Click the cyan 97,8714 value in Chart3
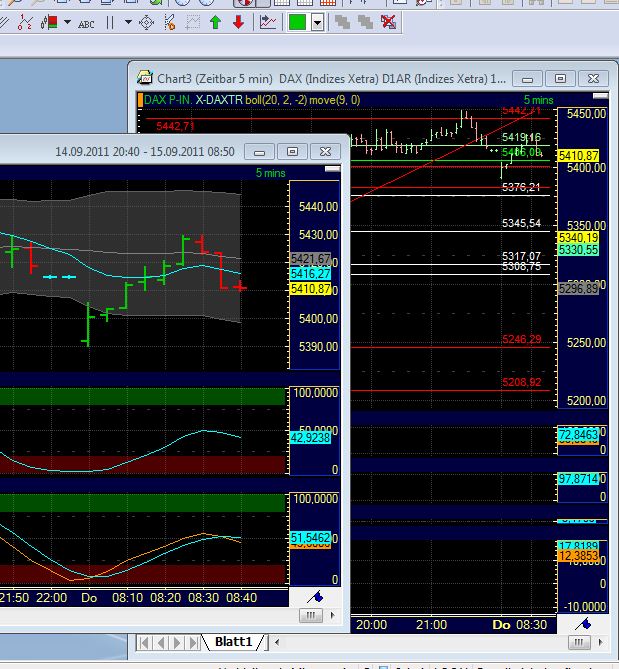The width and height of the screenshot is (619, 669). (x=578, y=479)
